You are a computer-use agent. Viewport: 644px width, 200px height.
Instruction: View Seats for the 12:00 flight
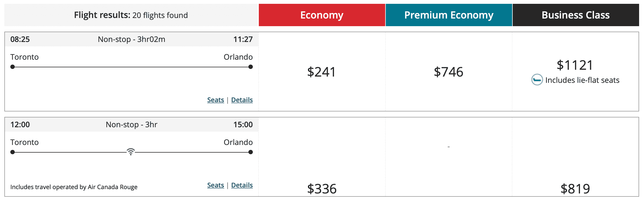[215, 185]
